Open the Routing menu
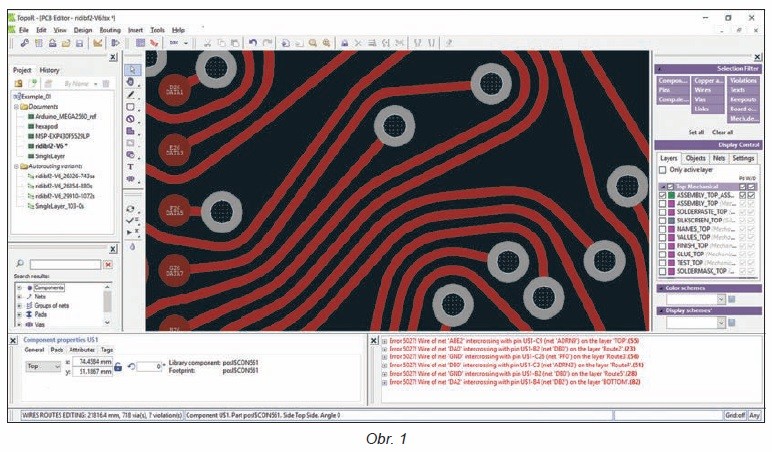The height and width of the screenshot is (452, 772). click(x=110, y=30)
